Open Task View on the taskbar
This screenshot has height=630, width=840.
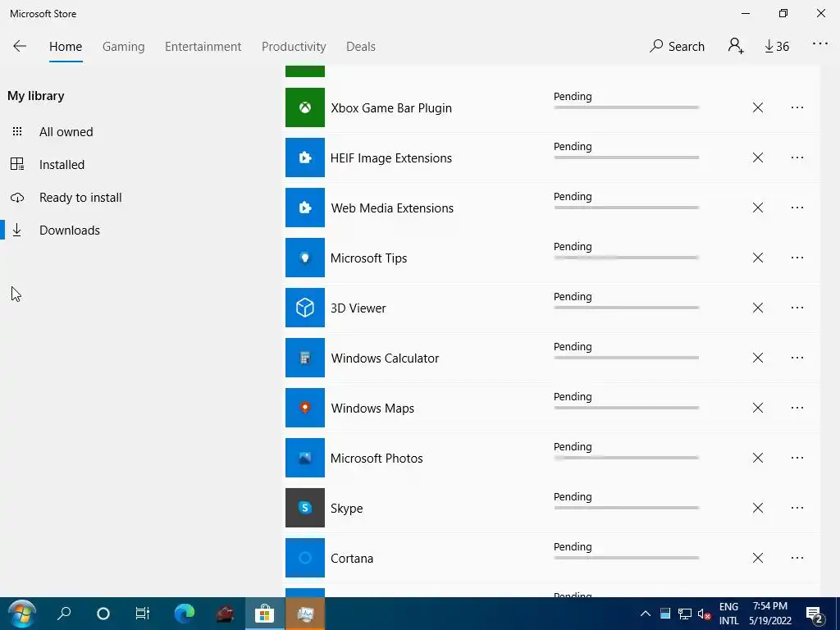[143, 614]
